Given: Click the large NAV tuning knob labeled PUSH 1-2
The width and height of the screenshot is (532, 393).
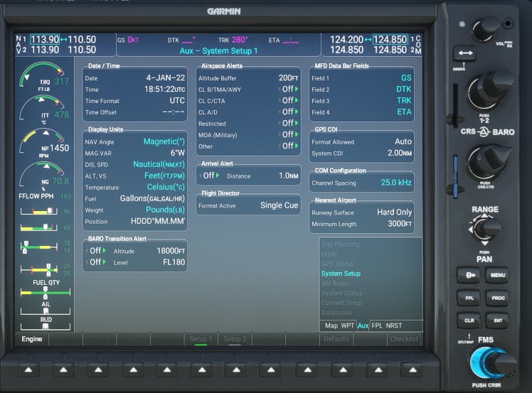Looking at the screenshot, I should coord(489,91).
